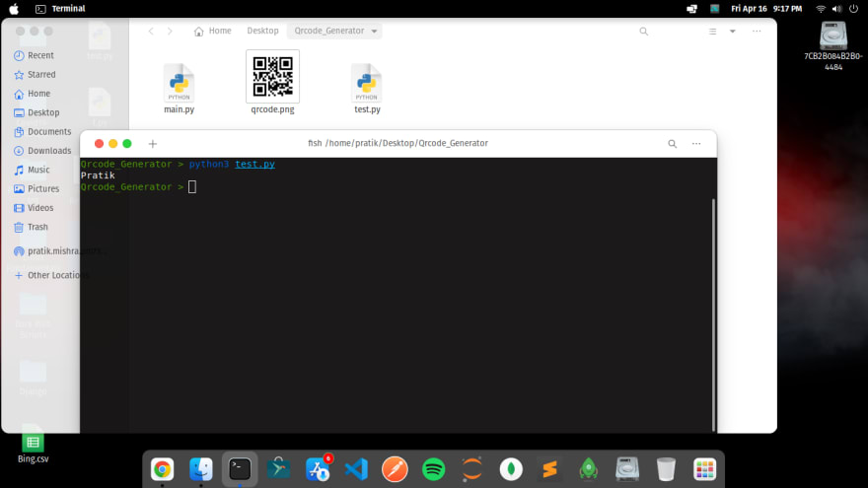Screen dimensions: 868x488
Task: Launch the green rocket app
Action: (x=589, y=469)
